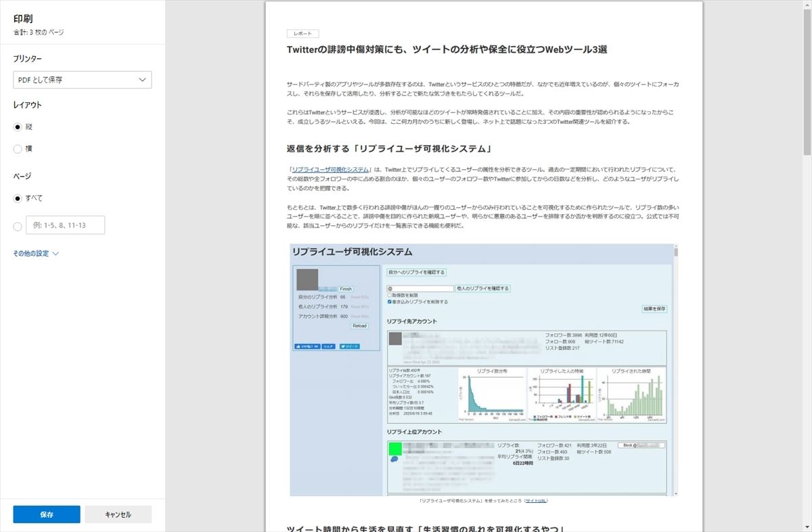
Task: Toggle 取得数を制限 checkbox in previewed screenshot
Action: 389,296
